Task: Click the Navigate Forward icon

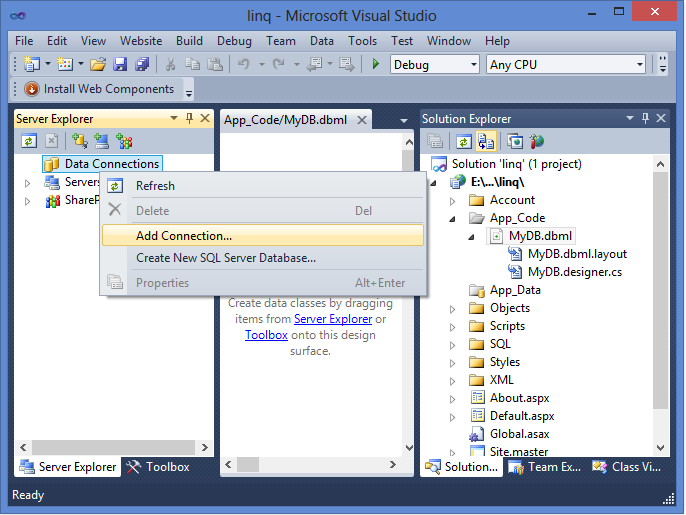Action: coord(347,65)
